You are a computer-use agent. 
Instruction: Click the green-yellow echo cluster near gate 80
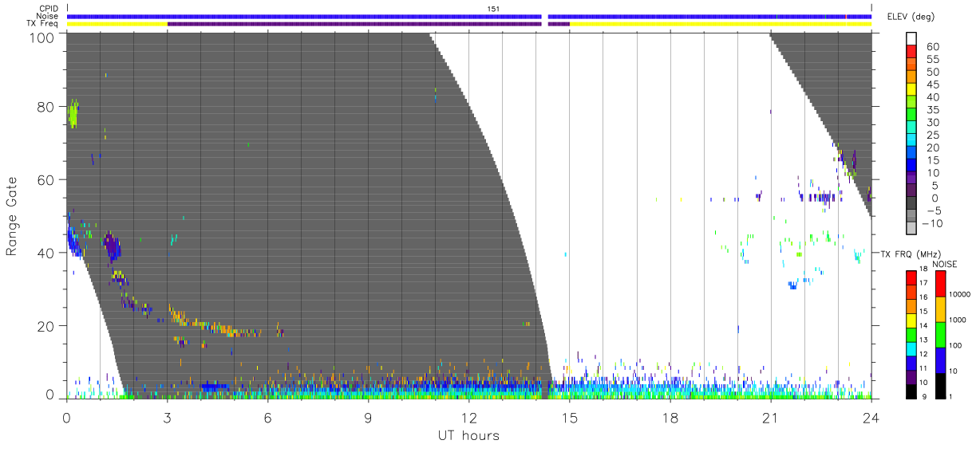[73, 115]
